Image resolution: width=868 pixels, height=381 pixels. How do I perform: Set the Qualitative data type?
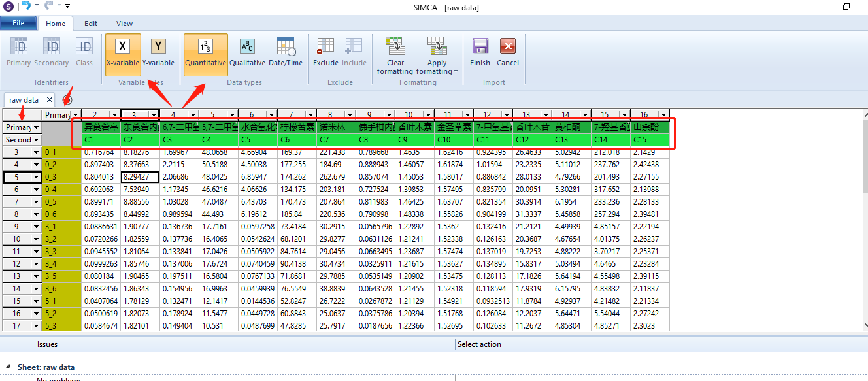[x=247, y=52]
